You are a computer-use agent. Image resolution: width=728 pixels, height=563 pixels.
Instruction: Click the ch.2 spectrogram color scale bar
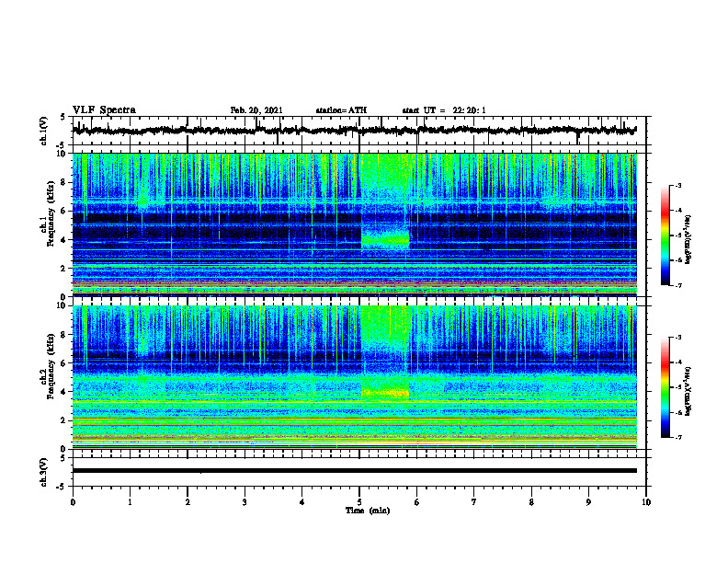pos(665,387)
